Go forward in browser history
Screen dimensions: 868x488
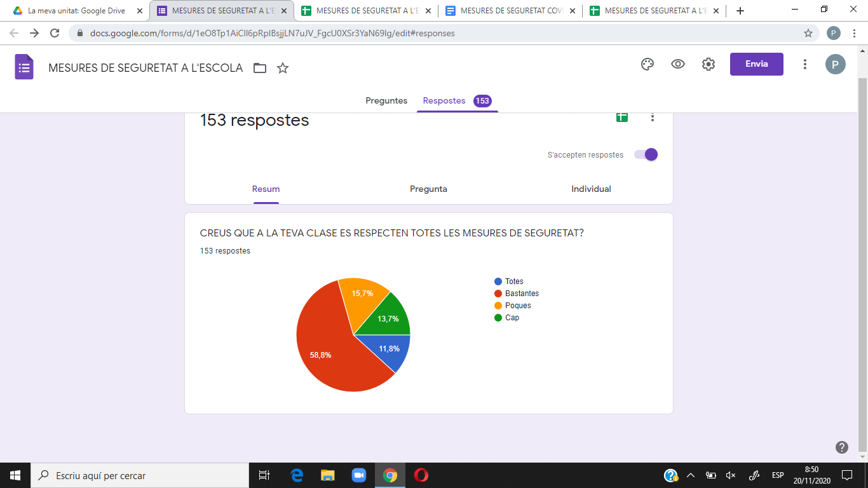point(34,33)
